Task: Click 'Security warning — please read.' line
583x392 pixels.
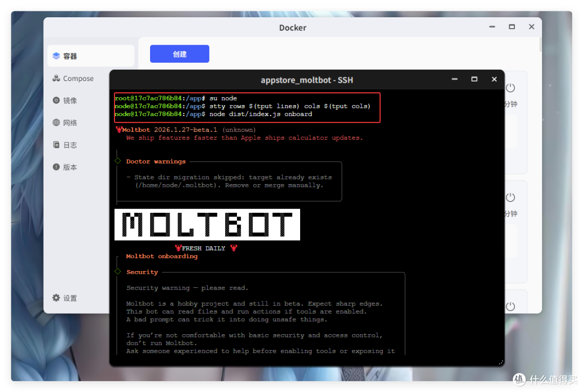Action: pyautogui.click(x=187, y=288)
